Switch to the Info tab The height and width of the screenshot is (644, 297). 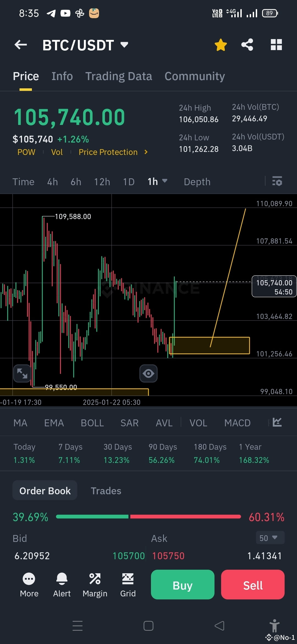click(x=62, y=76)
